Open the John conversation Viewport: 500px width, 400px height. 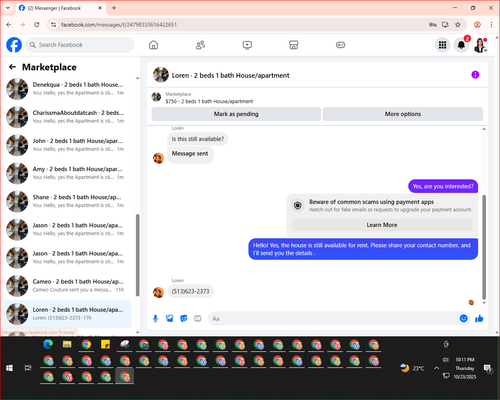[68, 145]
